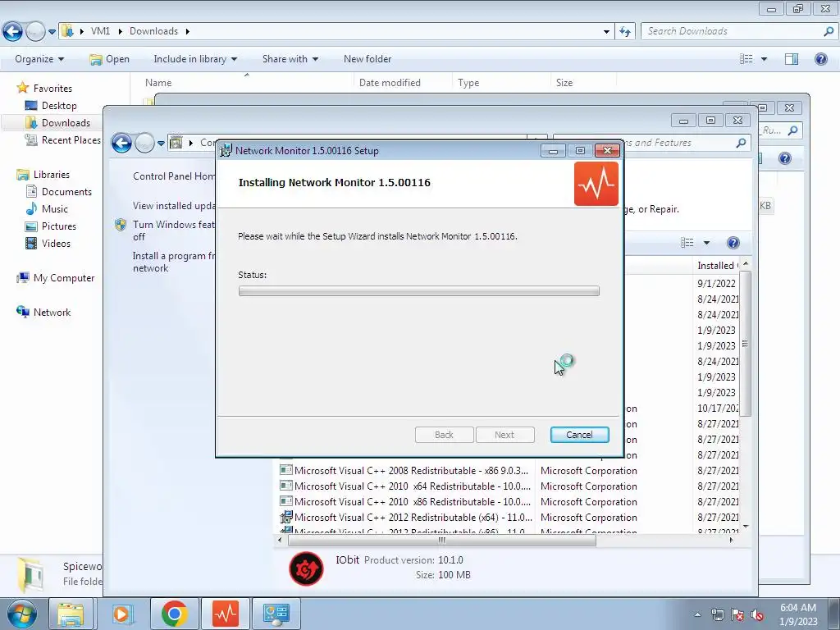Open File Explorer from the taskbar
This screenshot has width=840, height=630.
(x=71, y=614)
